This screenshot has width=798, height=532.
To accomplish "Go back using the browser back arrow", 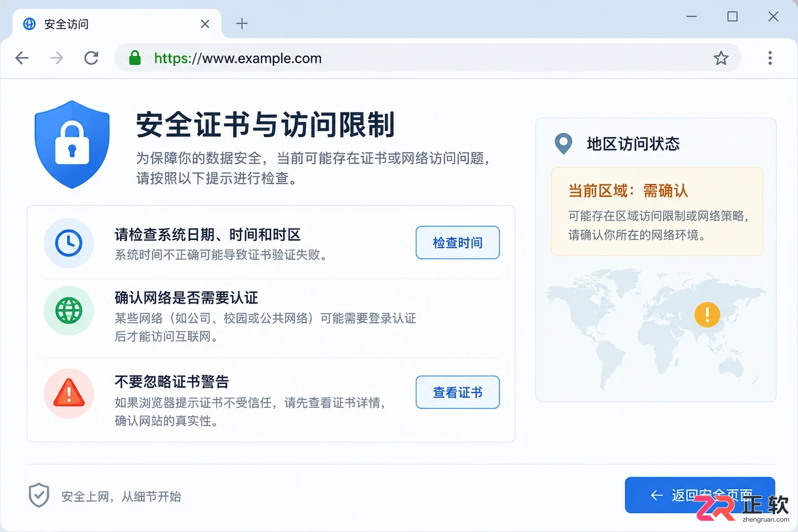I will pyautogui.click(x=22, y=58).
